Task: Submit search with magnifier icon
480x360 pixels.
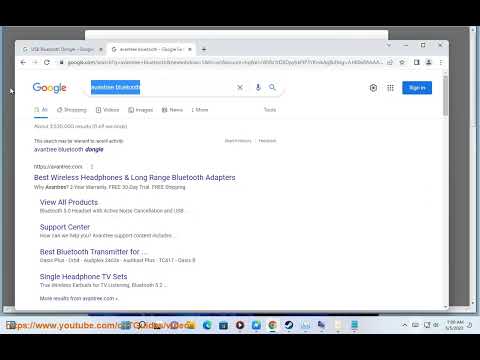Action: click(x=272, y=87)
